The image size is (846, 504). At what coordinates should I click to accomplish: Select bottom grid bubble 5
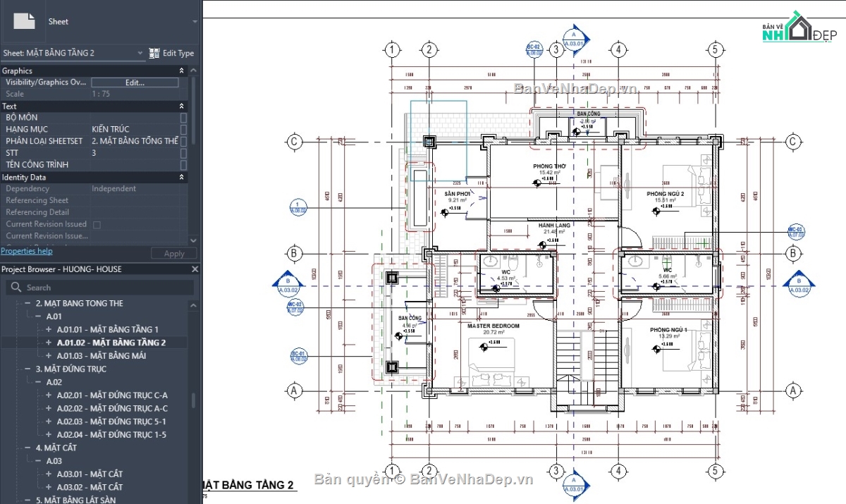point(715,471)
